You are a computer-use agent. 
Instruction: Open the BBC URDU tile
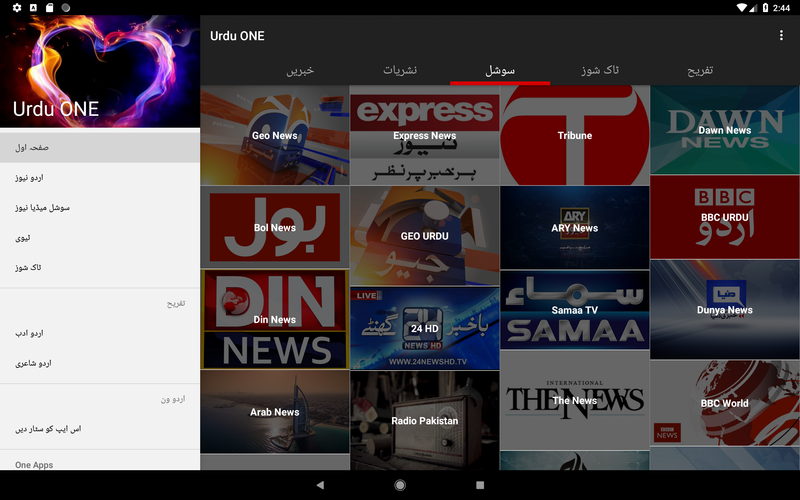point(724,217)
